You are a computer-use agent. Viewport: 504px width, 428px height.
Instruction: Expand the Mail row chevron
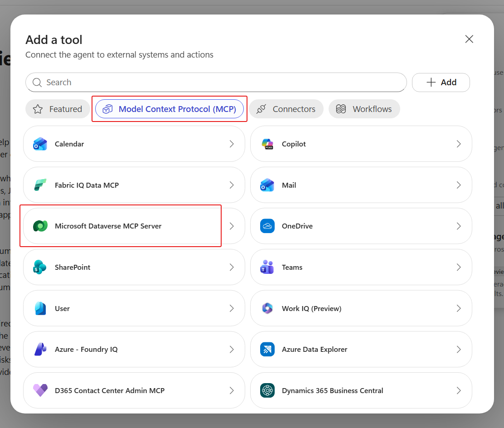point(459,185)
